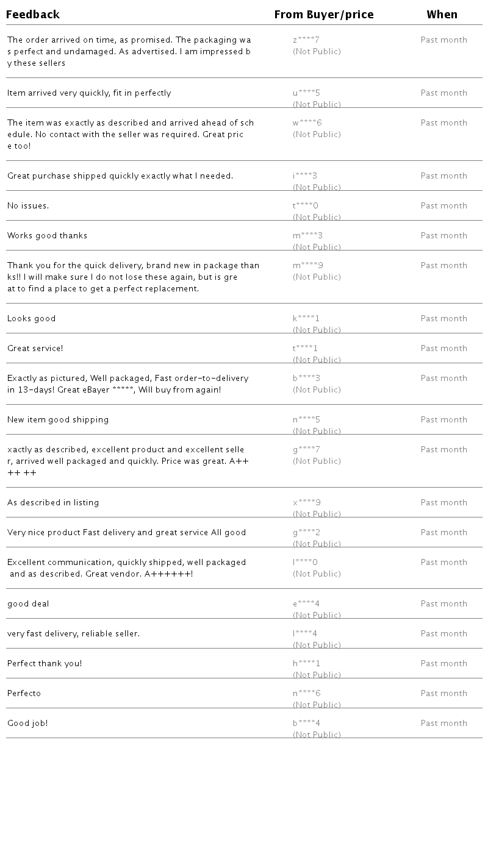
Task: Click the When column header
Action: point(442,15)
